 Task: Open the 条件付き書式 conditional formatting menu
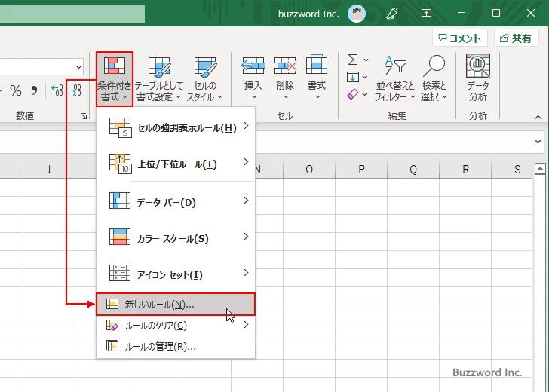pyautogui.click(x=115, y=79)
